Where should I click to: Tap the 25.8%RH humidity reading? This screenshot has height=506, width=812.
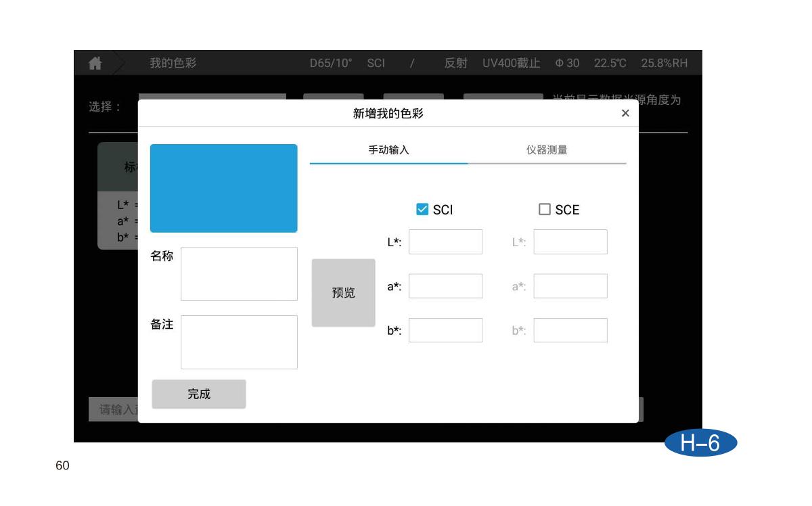pos(664,63)
